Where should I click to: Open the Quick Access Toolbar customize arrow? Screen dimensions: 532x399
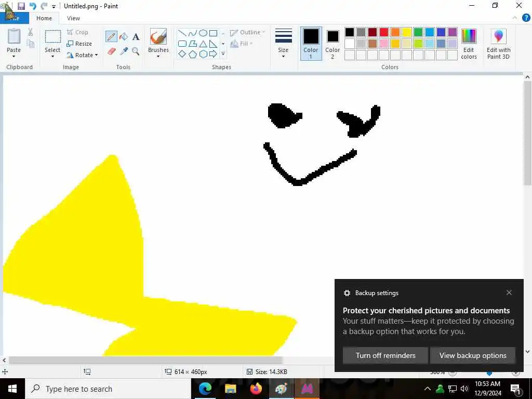coord(54,6)
